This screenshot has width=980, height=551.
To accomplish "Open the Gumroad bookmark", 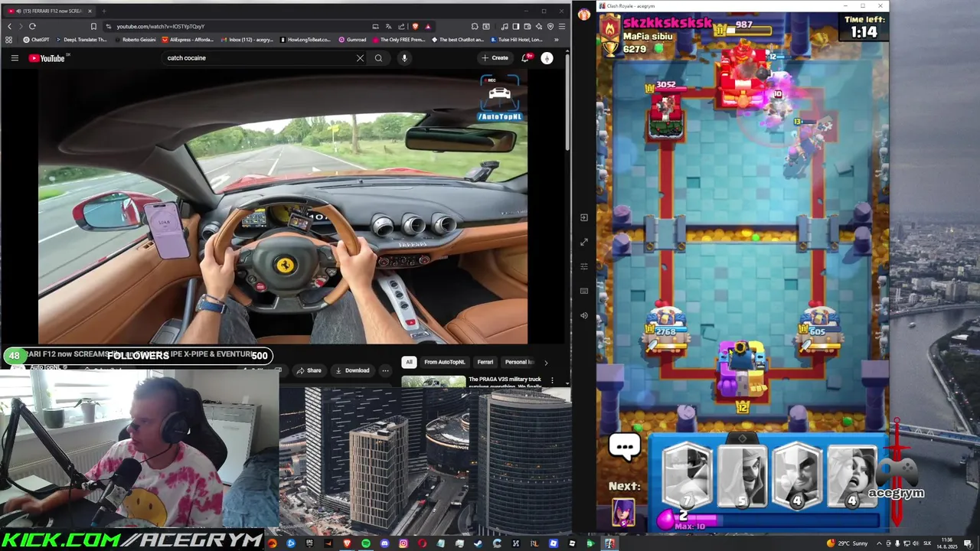I will tap(352, 40).
